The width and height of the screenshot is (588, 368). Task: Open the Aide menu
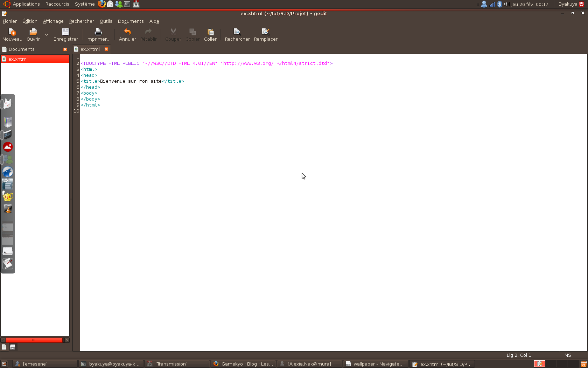[x=154, y=21]
